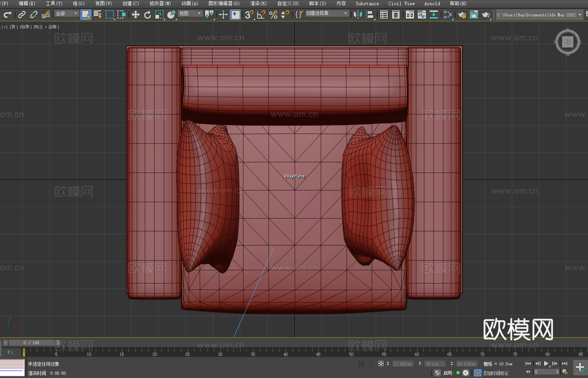Toggle Window/Crossing selection mode
The height and width of the screenshot is (378, 588).
[x=122, y=14]
